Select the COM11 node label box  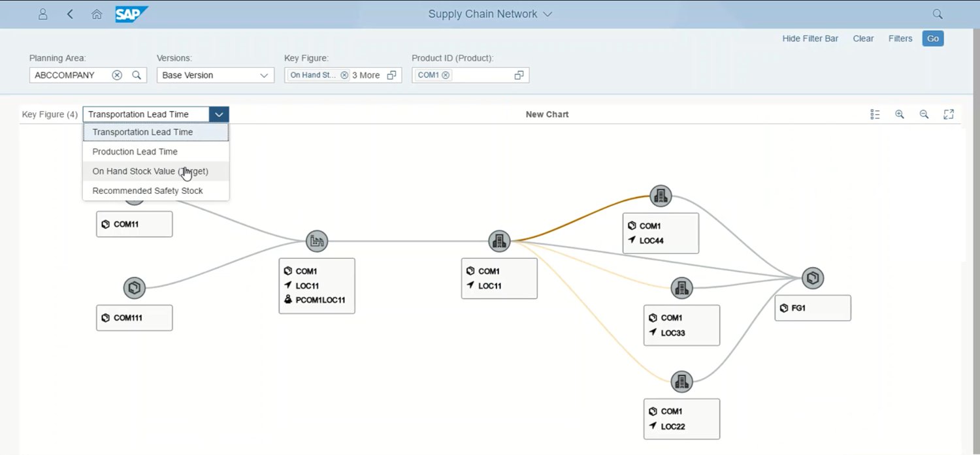click(x=135, y=224)
